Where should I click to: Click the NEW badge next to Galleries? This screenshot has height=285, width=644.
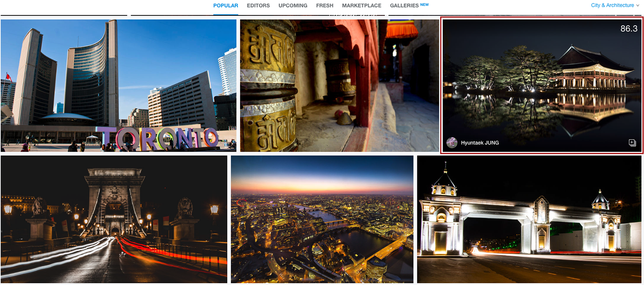425,5
